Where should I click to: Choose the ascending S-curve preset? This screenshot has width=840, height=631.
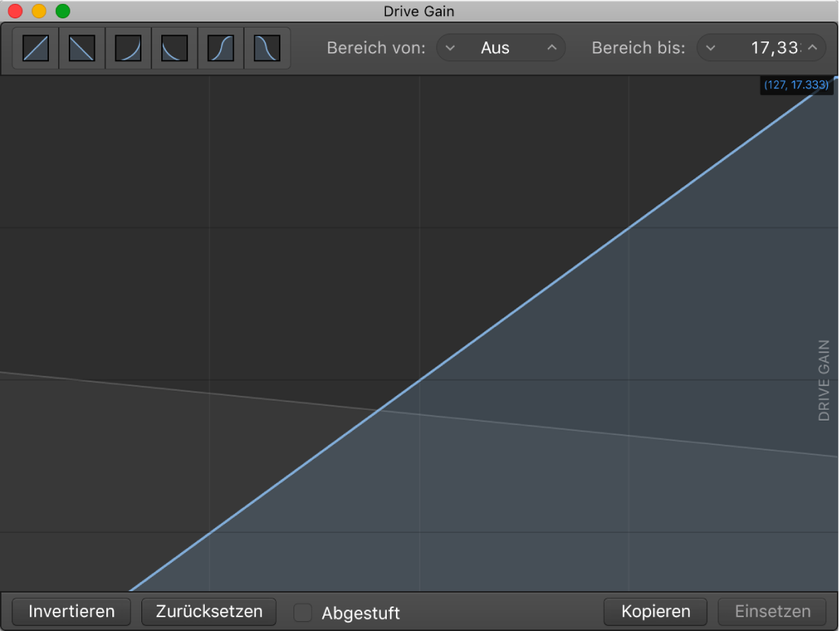(221, 47)
